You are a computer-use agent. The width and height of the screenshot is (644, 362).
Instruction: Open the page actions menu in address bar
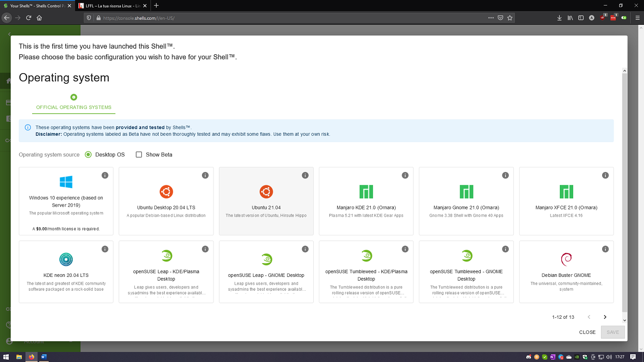pyautogui.click(x=491, y=17)
